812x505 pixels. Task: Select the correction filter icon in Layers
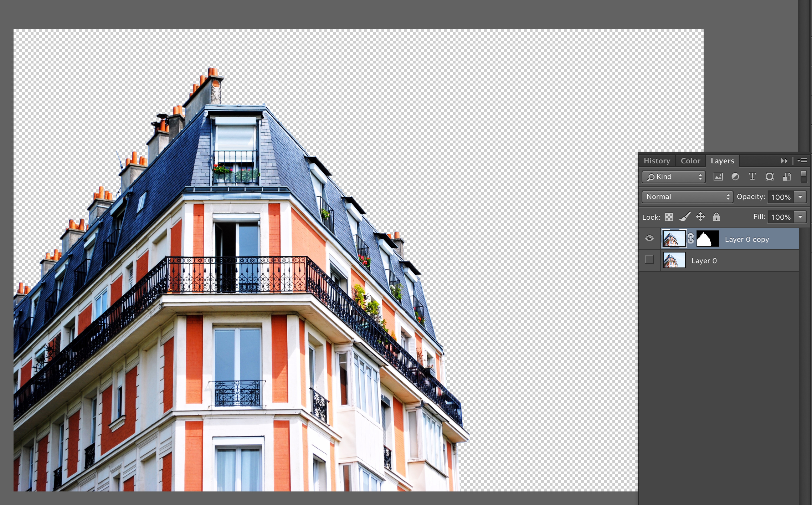(x=734, y=177)
